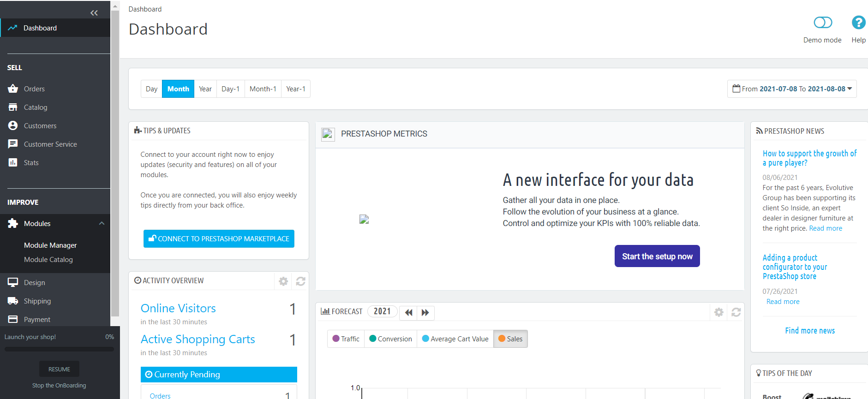Open Activity Overview settings gear
Viewport: 868px width, 399px height.
pos(283,281)
